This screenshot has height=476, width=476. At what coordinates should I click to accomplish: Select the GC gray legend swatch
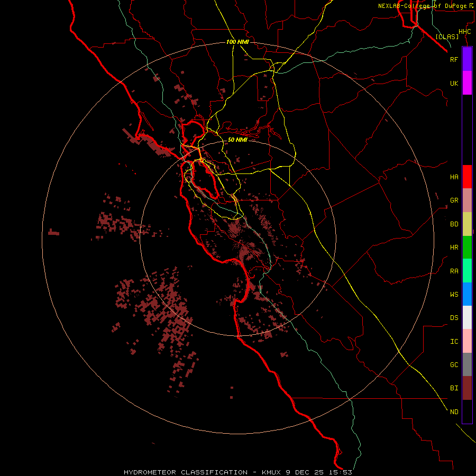point(467,364)
